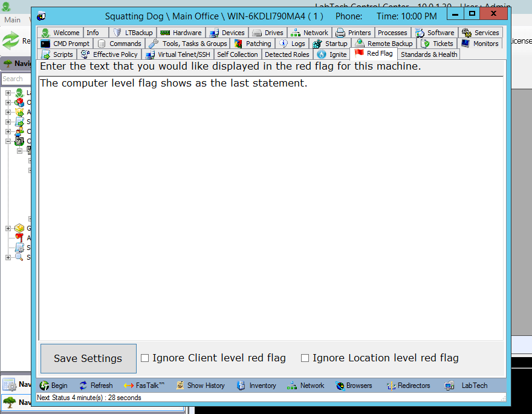The image size is (532, 414).
Task: Switch to the Patching tab
Action: (253, 44)
